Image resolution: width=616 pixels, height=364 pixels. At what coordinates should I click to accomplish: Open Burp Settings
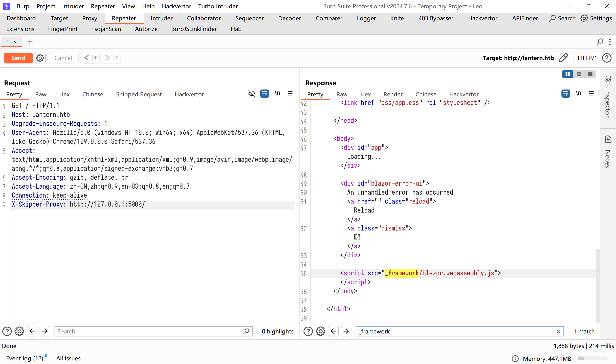click(596, 18)
